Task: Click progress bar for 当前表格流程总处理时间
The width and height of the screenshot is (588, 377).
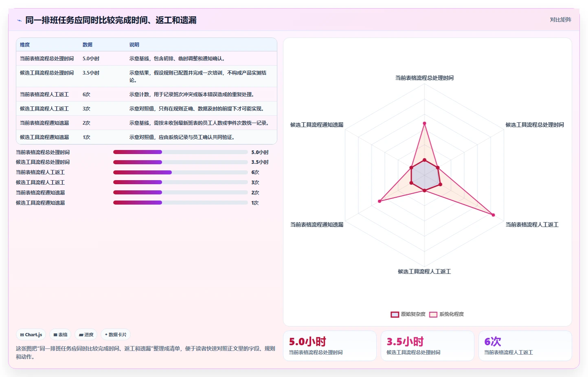Action: click(180, 152)
